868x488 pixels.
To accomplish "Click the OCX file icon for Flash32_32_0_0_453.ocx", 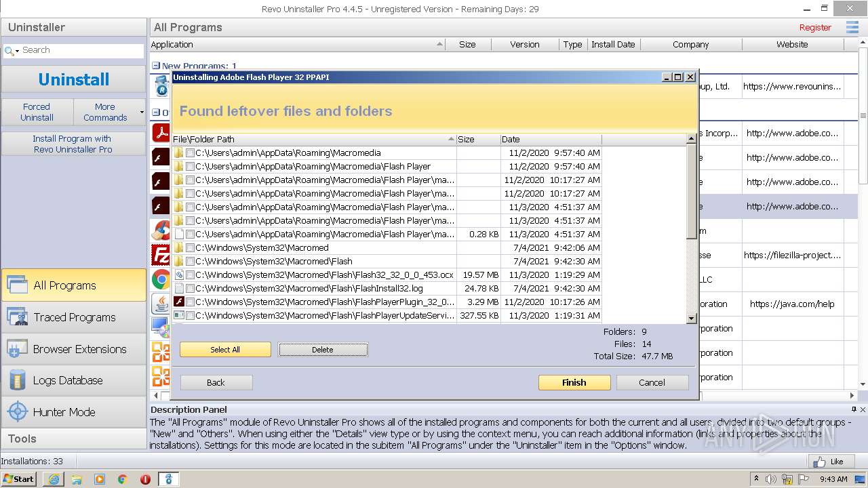I will (x=179, y=274).
